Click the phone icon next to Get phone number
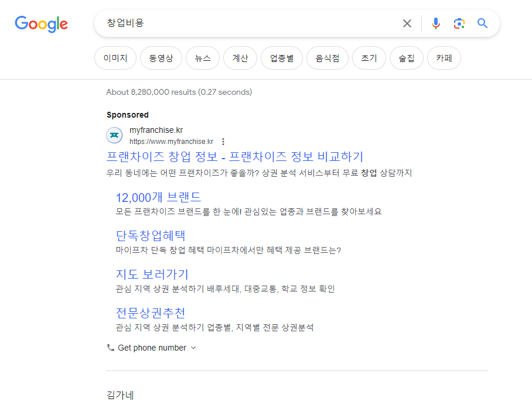 (110, 347)
